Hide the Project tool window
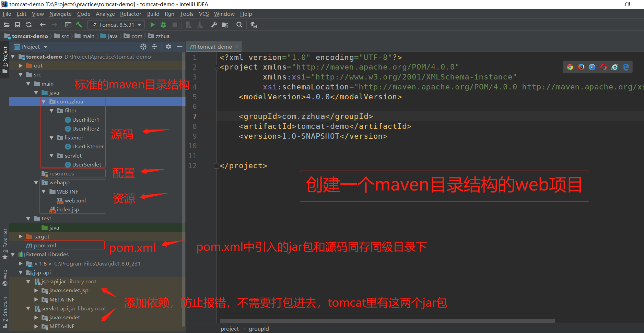This screenshot has height=333, width=644. (x=179, y=47)
